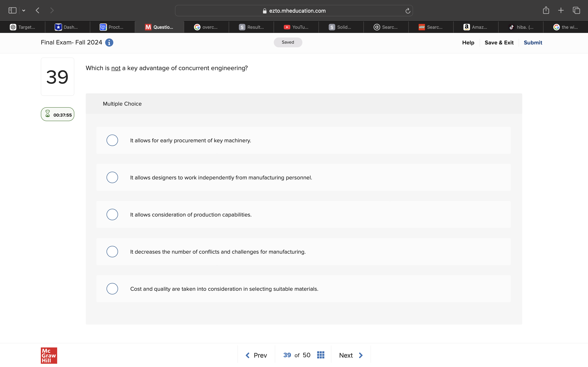Click the Submit link

point(533,42)
